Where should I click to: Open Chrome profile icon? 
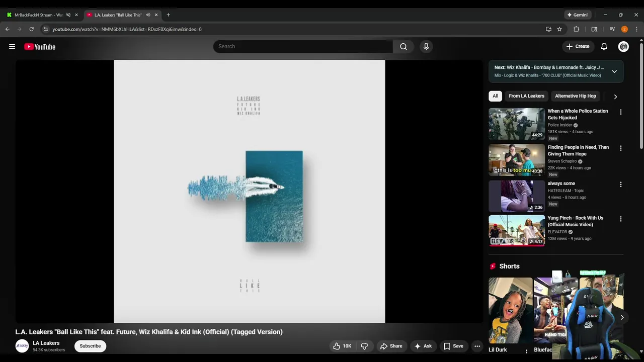pos(624,29)
